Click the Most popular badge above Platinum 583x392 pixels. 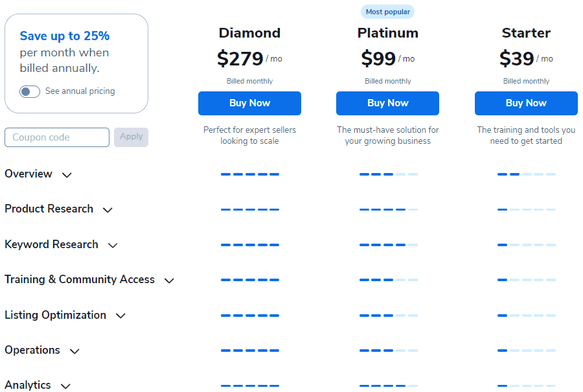(x=387, y=12)
